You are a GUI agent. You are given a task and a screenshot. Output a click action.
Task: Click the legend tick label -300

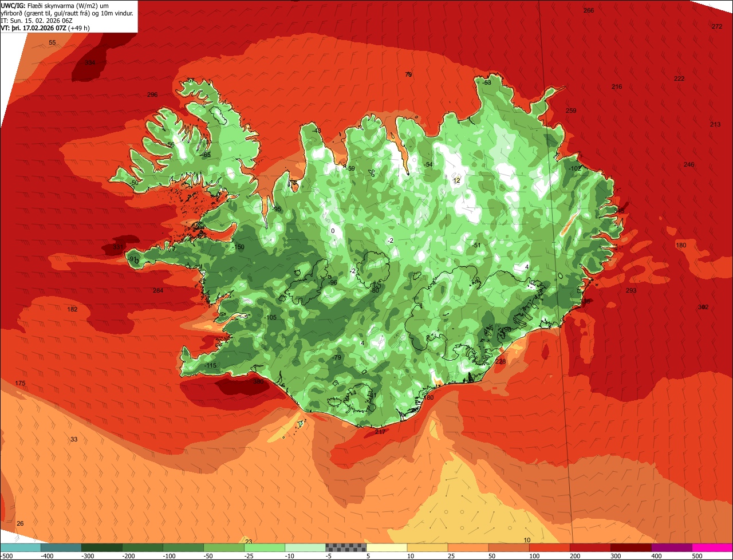point(88,556)
